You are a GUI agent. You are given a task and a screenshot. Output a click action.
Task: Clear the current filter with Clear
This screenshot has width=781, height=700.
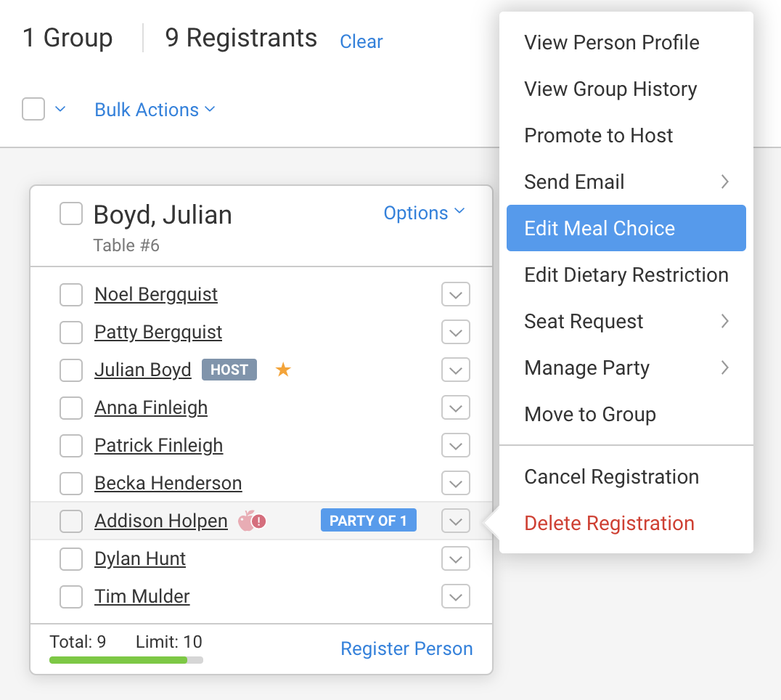(x=361, y=41)
